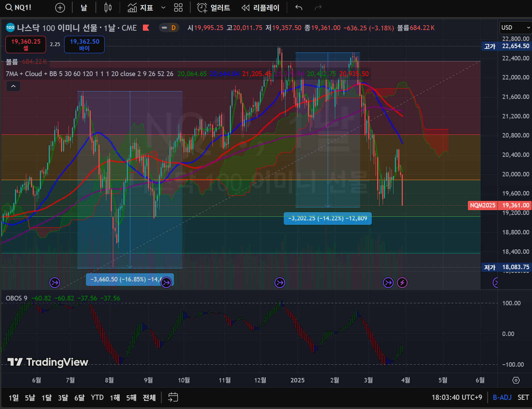The height and width of the screenshot is (409, 532).
Task: Toggle B-ADJ back adjustment
Action: (x=502, y=397)
